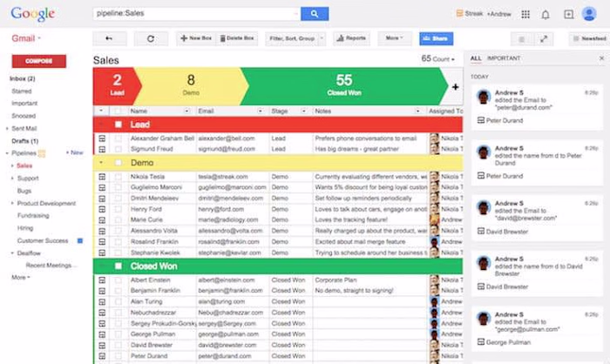
Task: Click the Customer Success blue square icon
Action: pos(80,240)
